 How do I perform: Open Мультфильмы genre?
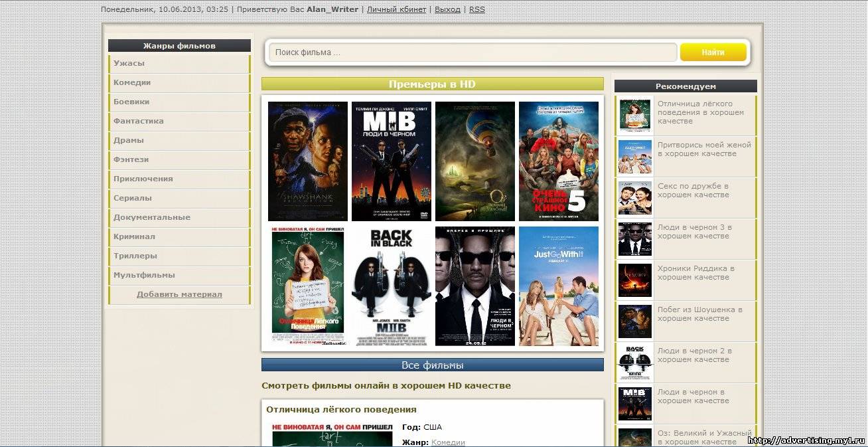coord(179,276)
